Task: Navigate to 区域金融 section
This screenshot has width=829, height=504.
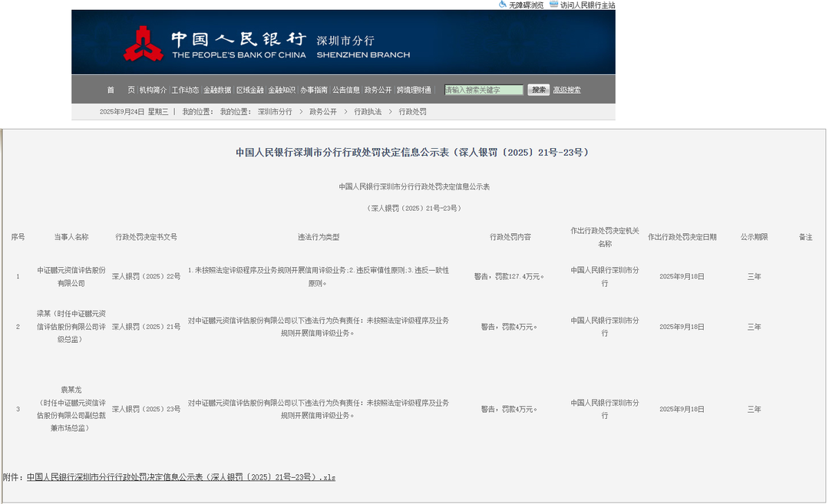Action: [249, 90]
